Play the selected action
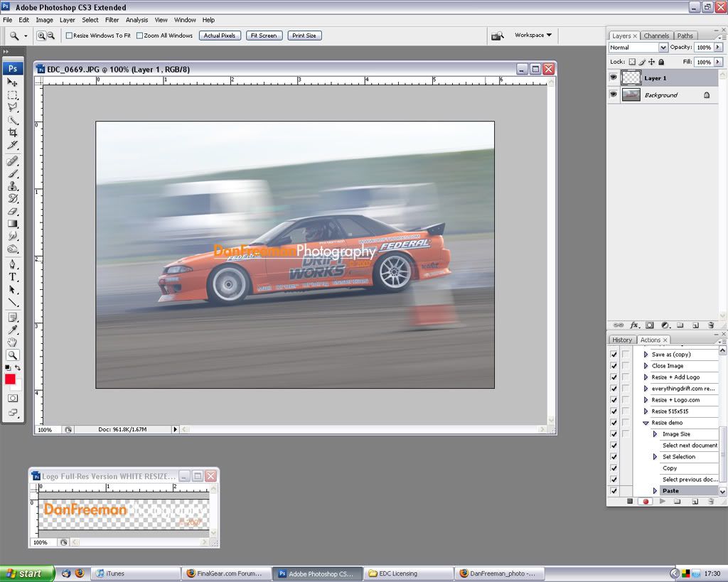The height and width of the screenshot is (582, 728). coord(663,501)
